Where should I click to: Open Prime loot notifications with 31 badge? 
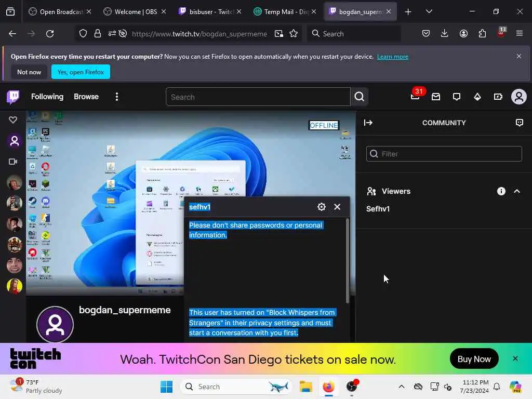[x=415, y=97]
